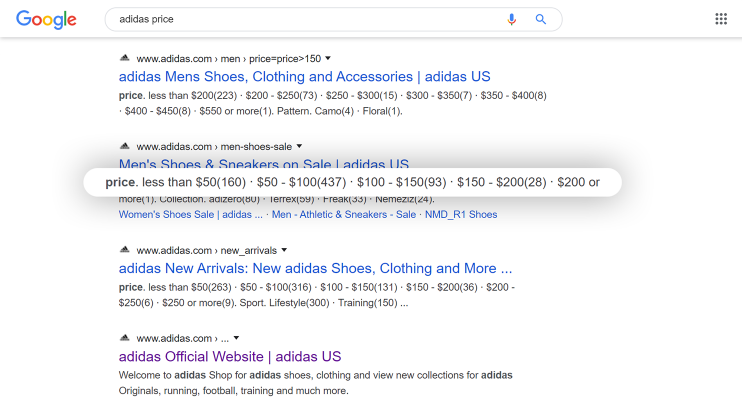Expand dropdown arrow next to men-shoes-sale URL
Screen dimensions: 742x416
[299, 146]
